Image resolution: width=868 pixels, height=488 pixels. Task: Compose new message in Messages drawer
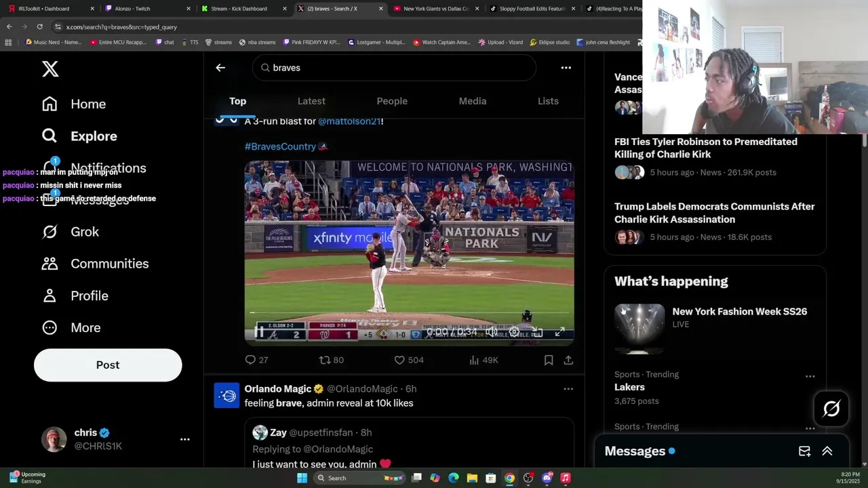point(804,451)
